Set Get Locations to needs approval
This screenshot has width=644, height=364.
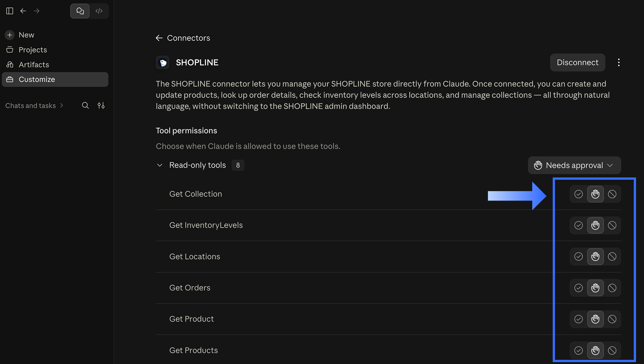pyautogui.click(x=596, y=257)
